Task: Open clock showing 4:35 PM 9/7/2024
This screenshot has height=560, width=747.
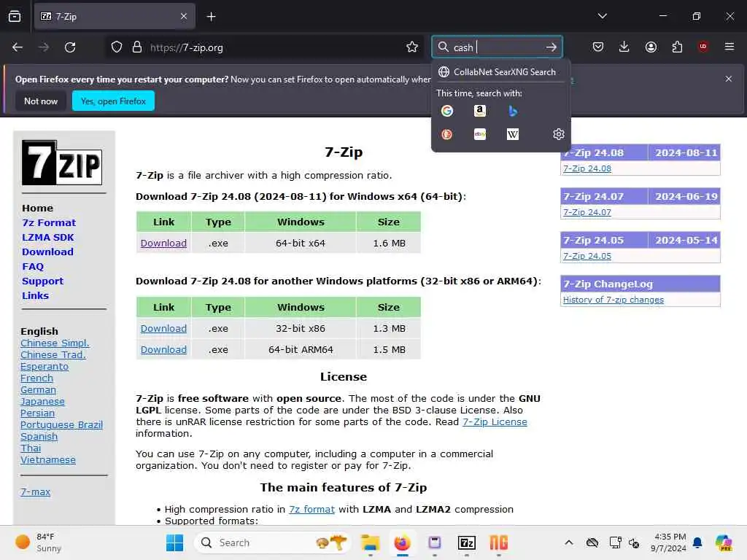Action: tap(670, 542)
